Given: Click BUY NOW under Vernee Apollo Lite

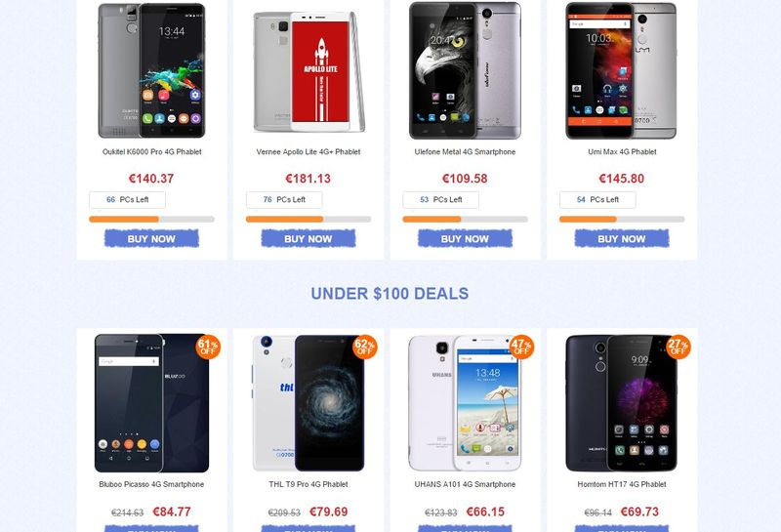Looking at the screenshot, I should pyautogui.click(x=308, y=238).
